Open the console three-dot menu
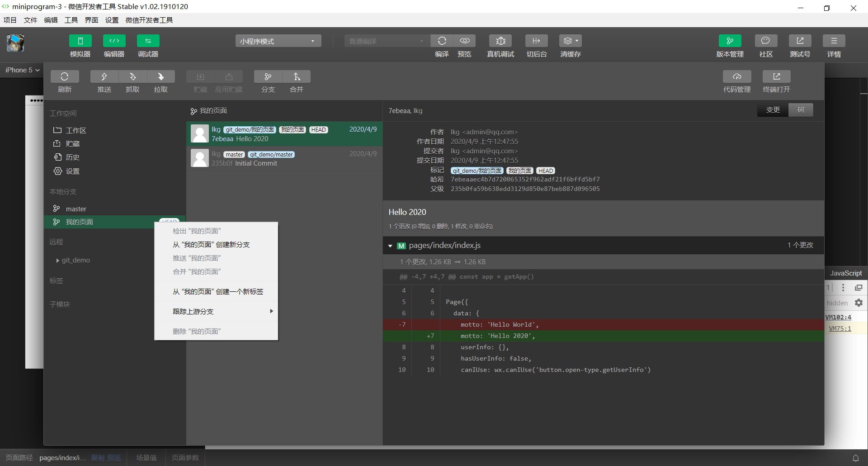 point(843,288)
